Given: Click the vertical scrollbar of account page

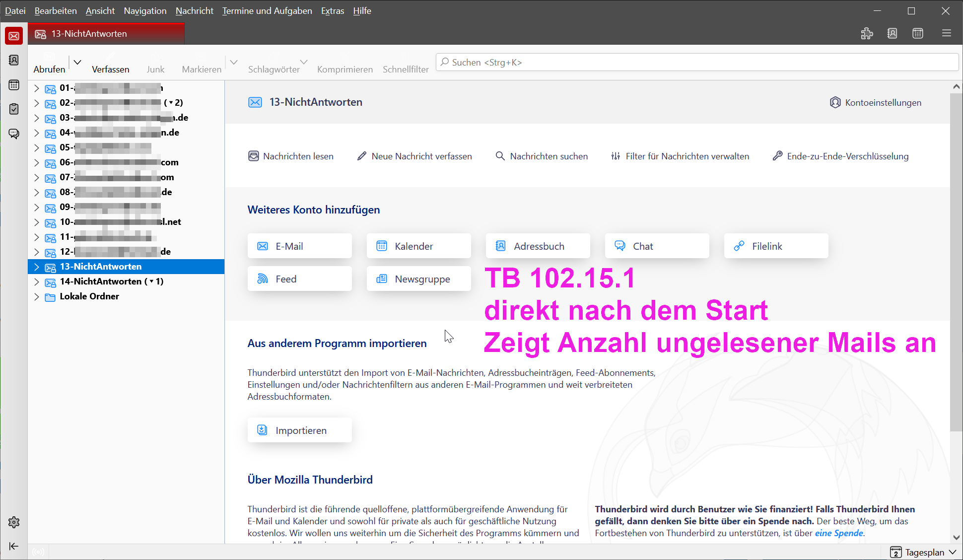Looking at the screenshot, I should (x=956, y=258).
